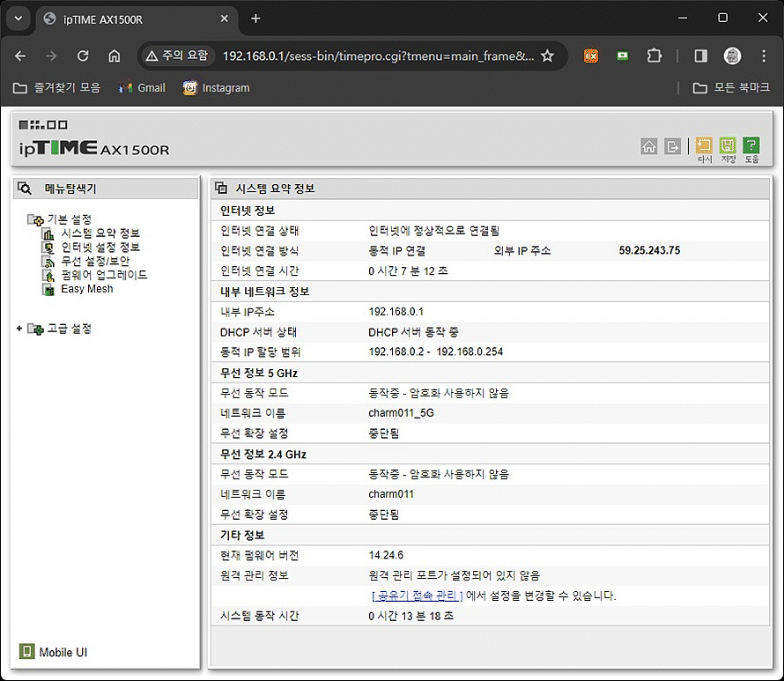This screenshot has height=681, width=784.
Task: Select the wireless icon for 무선 설정/보안
Action: (47, 261)
